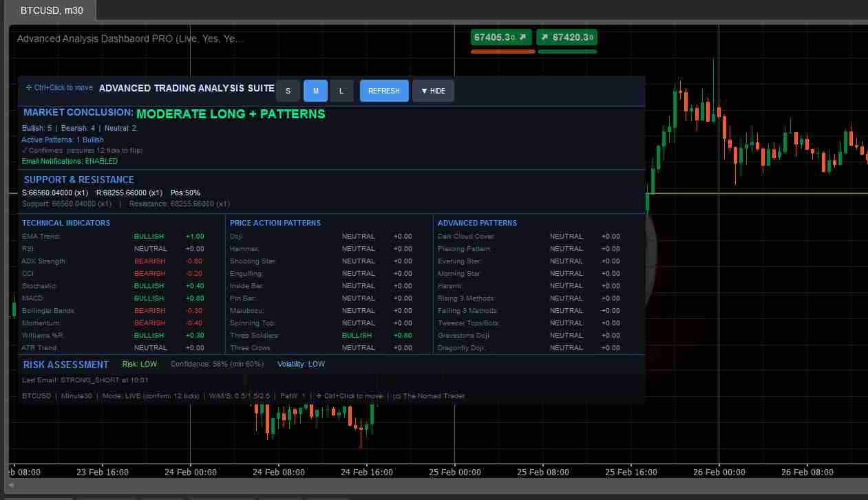Click the buy arrow icon on the 67420.3 quote
Viewport: 868px width, 500px height.
tap(546, 37)
